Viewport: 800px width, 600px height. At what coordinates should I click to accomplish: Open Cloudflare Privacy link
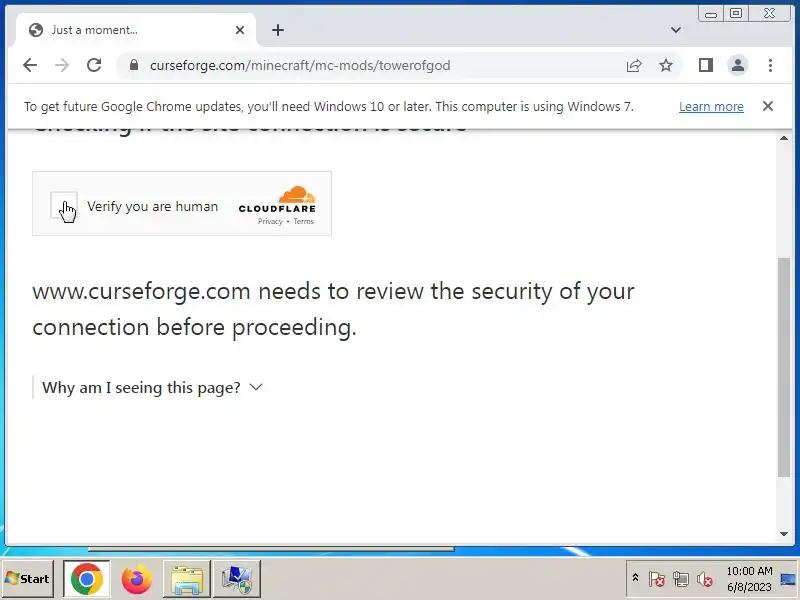click(x=270, y=221)
